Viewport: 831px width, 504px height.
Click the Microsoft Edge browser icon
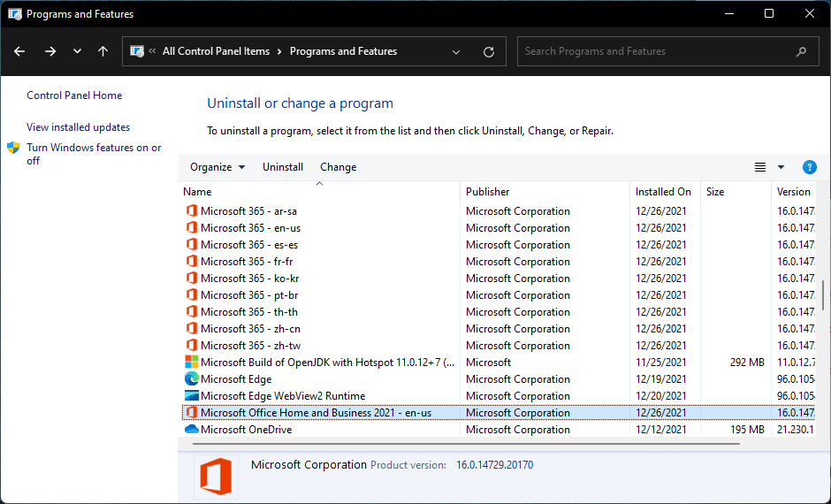click(x=191, y=379)
